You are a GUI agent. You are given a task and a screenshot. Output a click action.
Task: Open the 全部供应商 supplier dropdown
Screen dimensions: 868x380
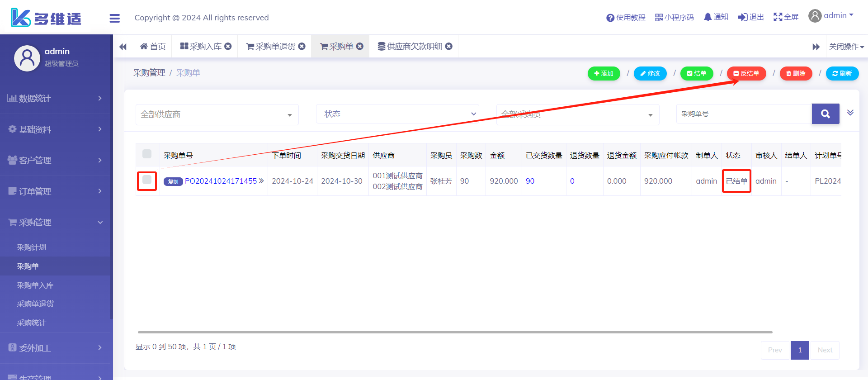(x=217, y=114)
